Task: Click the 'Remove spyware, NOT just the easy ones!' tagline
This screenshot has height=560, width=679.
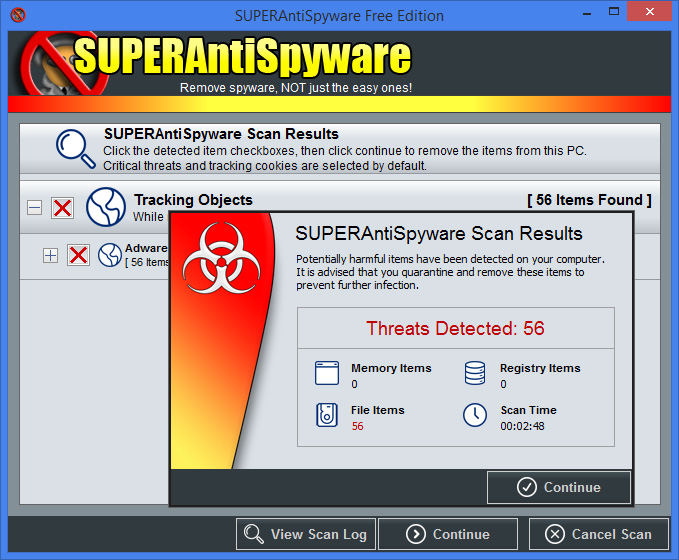Action: 296,88
